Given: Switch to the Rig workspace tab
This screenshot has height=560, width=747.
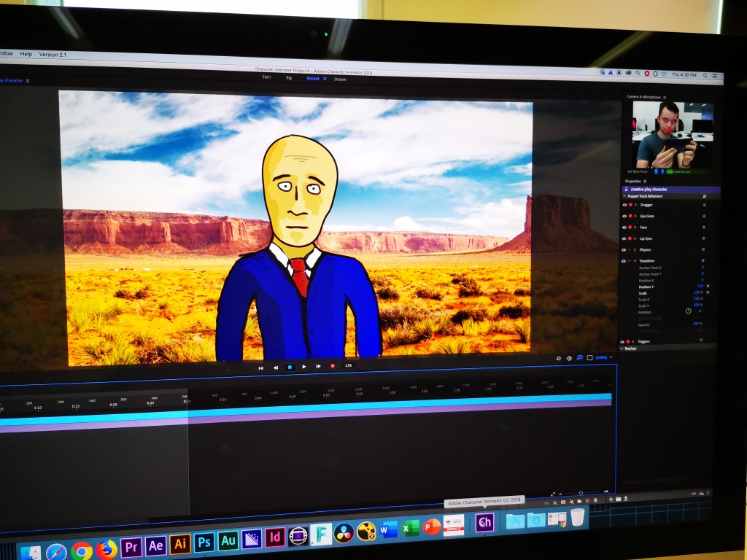Looking at the screenshot, I should coord(289,77).
